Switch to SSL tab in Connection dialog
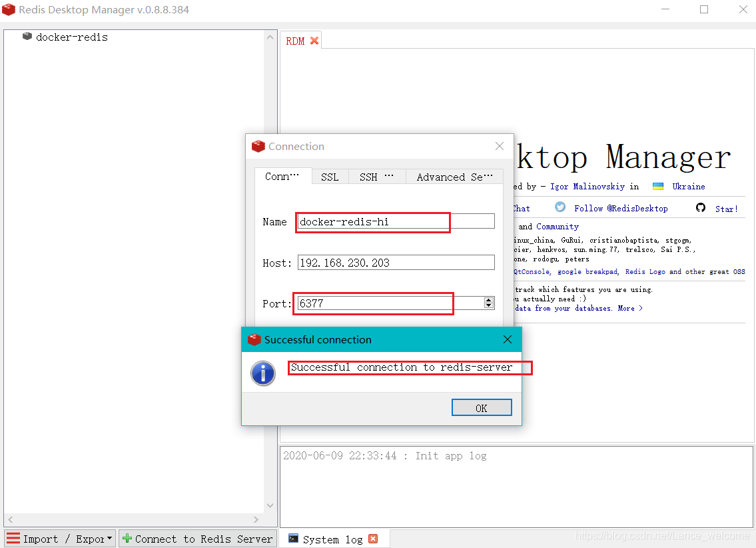This screenshot has height=548, width=756. click(x=330, y=177)
